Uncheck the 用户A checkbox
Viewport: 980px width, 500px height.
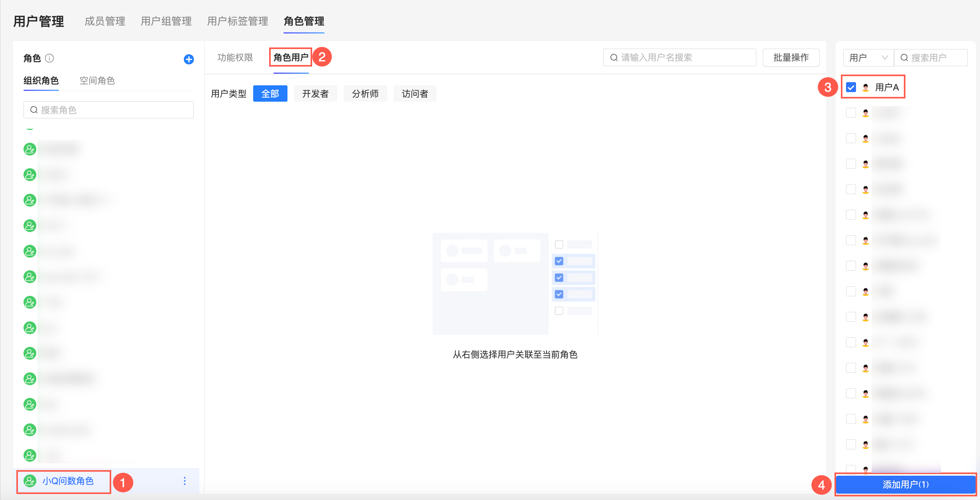click(x=851, y=87)
